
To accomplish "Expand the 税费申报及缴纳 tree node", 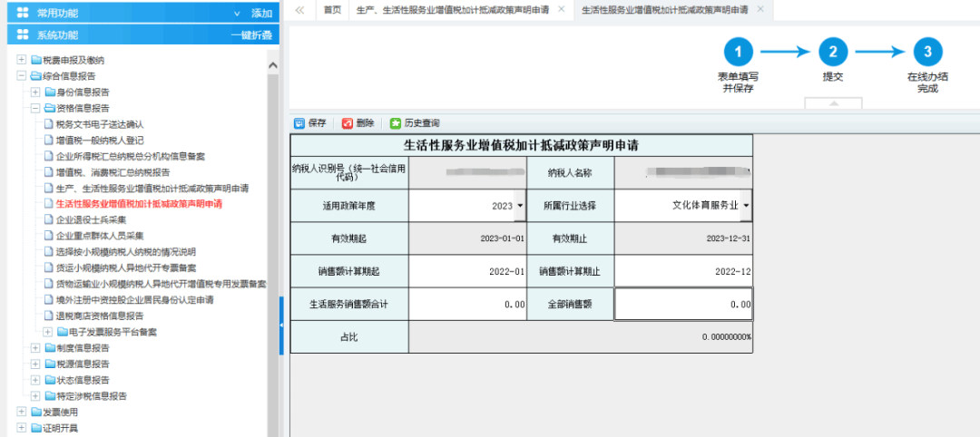I will coord(22,60).
